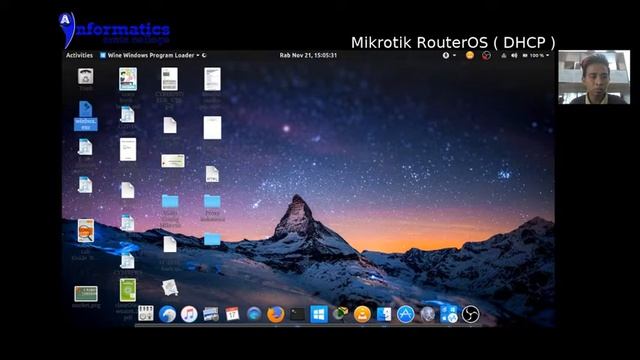Click the red round tray indicator icon

486,56
